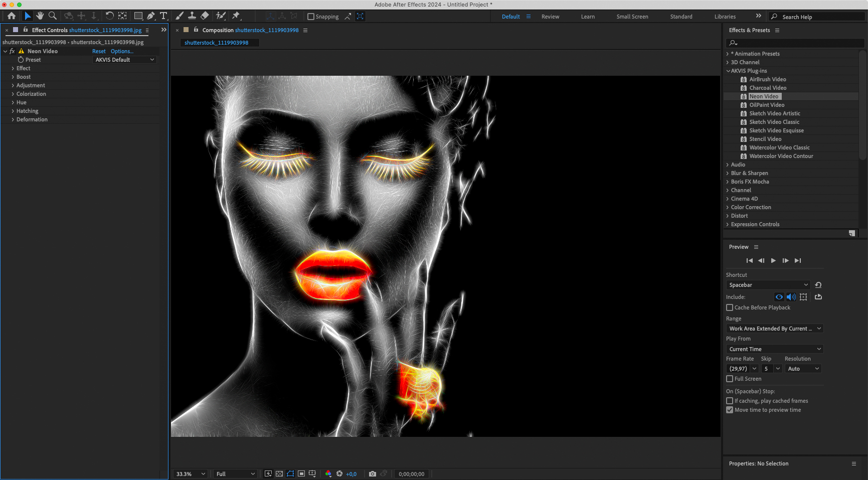Screen dimensions: 868x480
Task: Choose the Pen tool
Action: [151, 16]
